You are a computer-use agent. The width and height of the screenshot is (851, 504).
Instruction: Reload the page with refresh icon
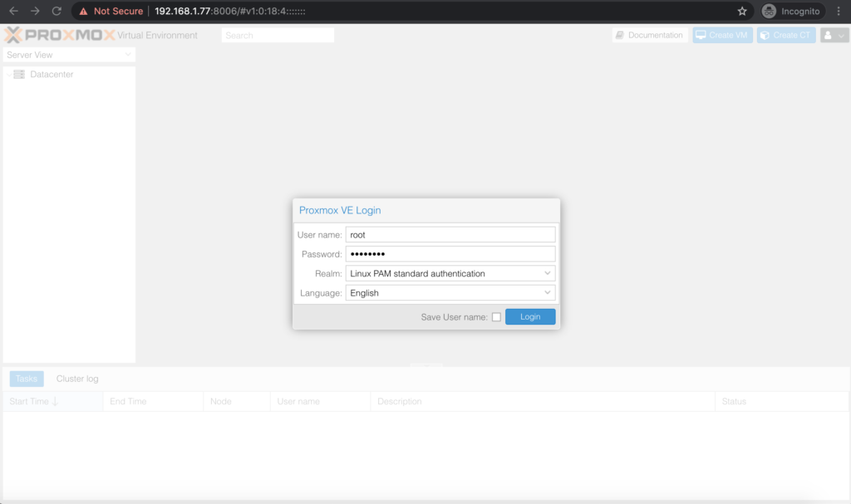57,11
